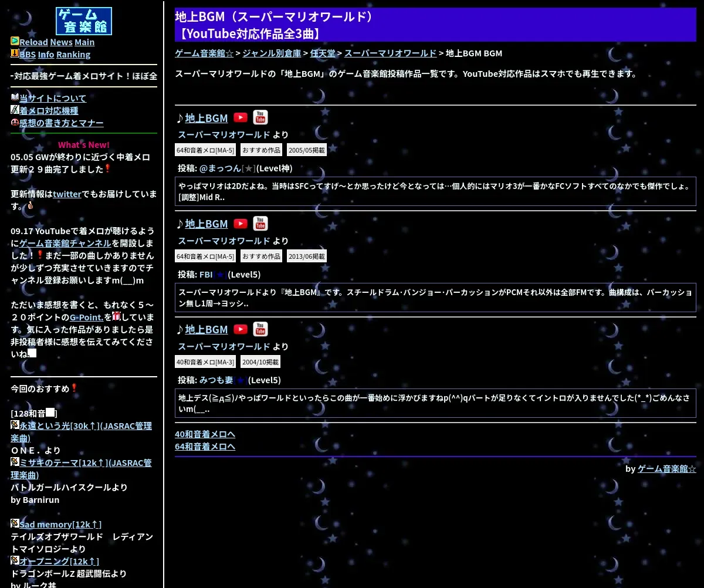This screenshot has width=704, height=588.
Task: Open poster FBI profile
Action: (x=206, y=274)
